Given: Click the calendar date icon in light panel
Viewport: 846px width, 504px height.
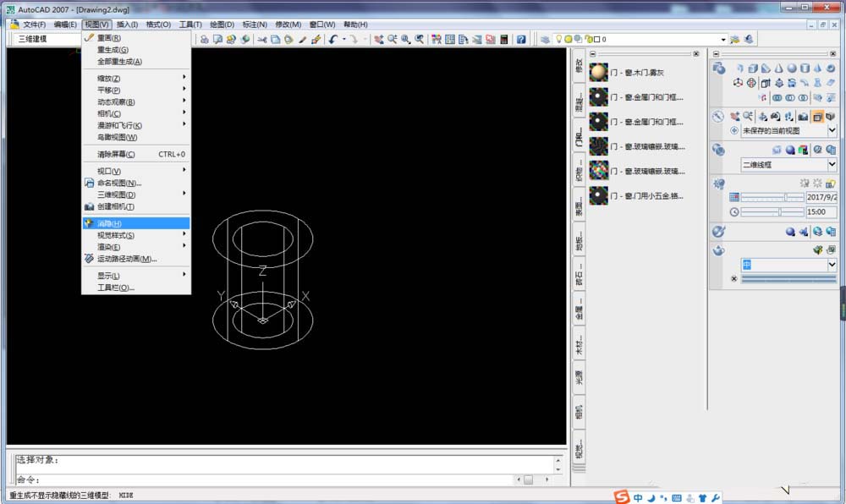Looking at the screenshot, I should point(734,197).
